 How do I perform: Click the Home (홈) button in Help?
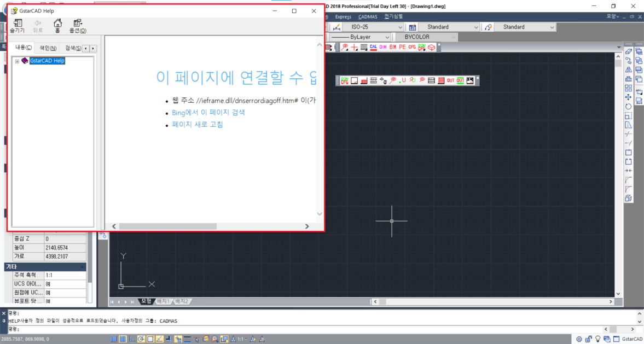(57, 26)
